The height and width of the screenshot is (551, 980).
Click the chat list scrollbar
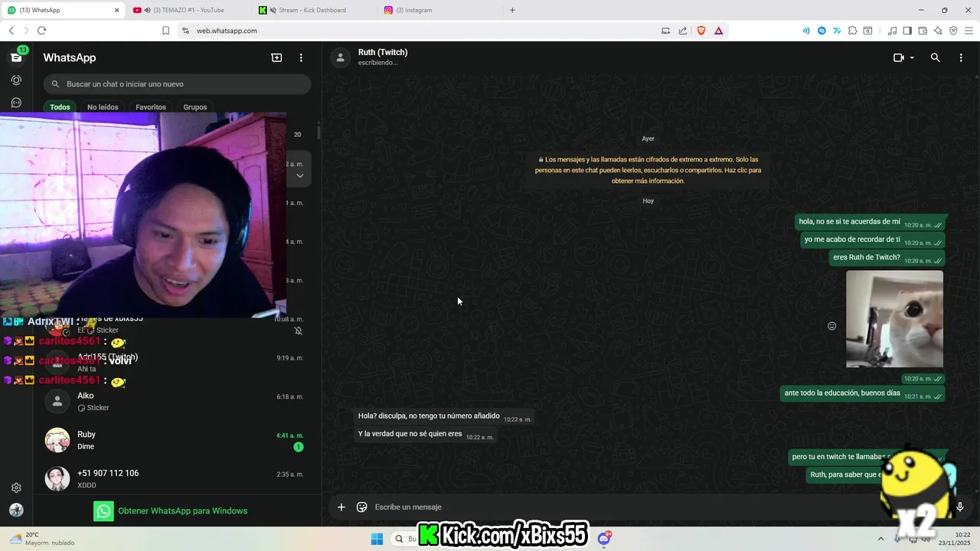[318, 132]
